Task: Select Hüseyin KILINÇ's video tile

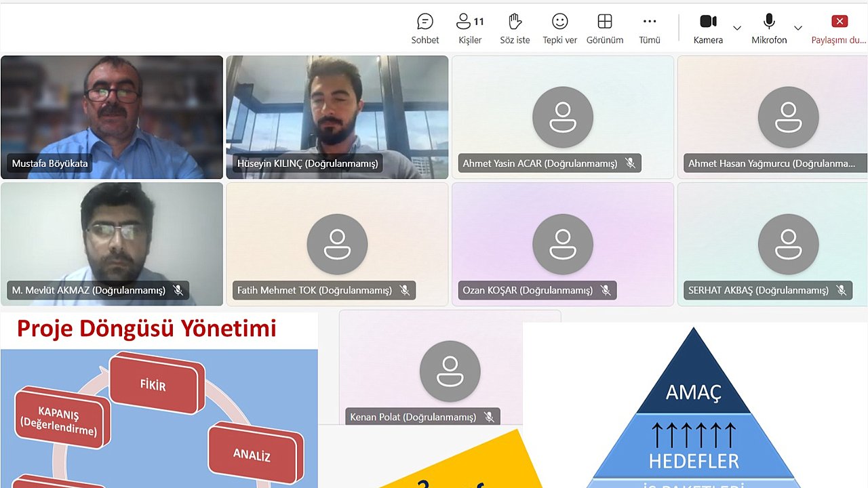Action: 337,117
